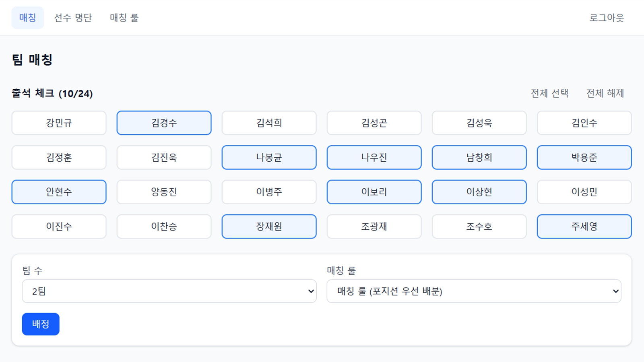Screen dimensions: 644x362
Task: Deselect 나우진 attendance
Action: pyautogui.click(x=374, y=157)
